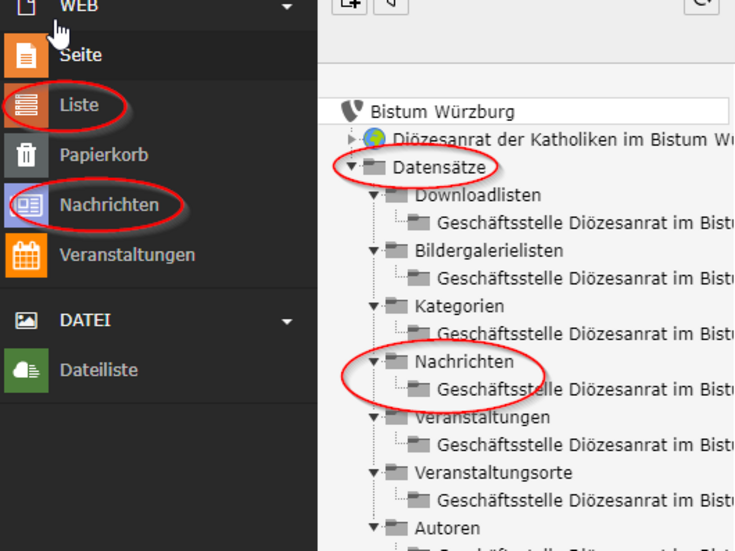The height and width of the screenshot is (551, 735).
Task: Select the Veranstaltungsorte folder in tree
Action: pos(493,472)
